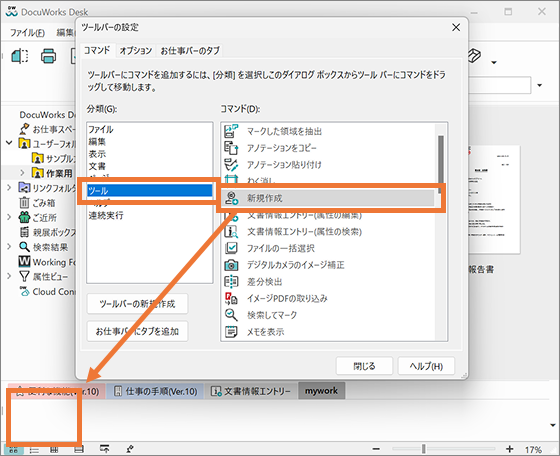Click the 閉じる button
Image resolution: width=560 pixels, height=456 pixels.
(364, 366)
